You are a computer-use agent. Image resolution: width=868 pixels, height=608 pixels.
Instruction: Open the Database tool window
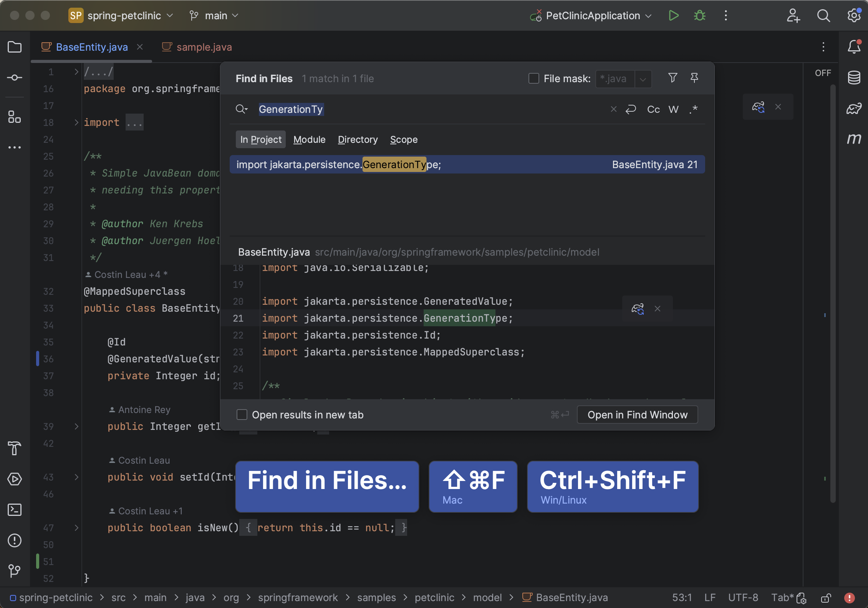[853, 78]
